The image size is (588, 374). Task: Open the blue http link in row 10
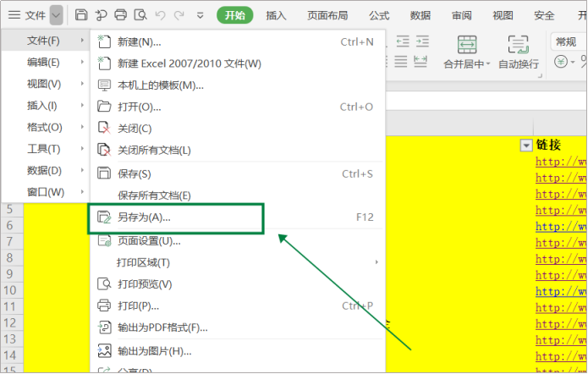[x=561, y=291]
